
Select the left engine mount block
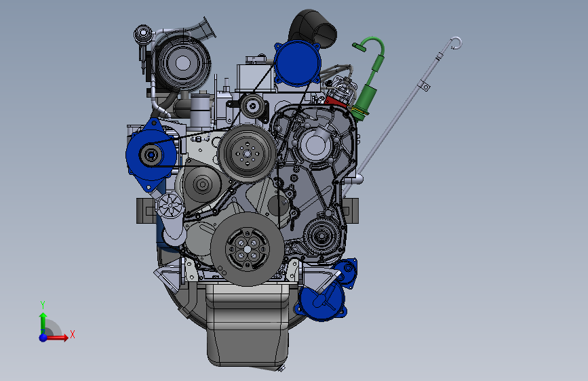coord(146,211)
